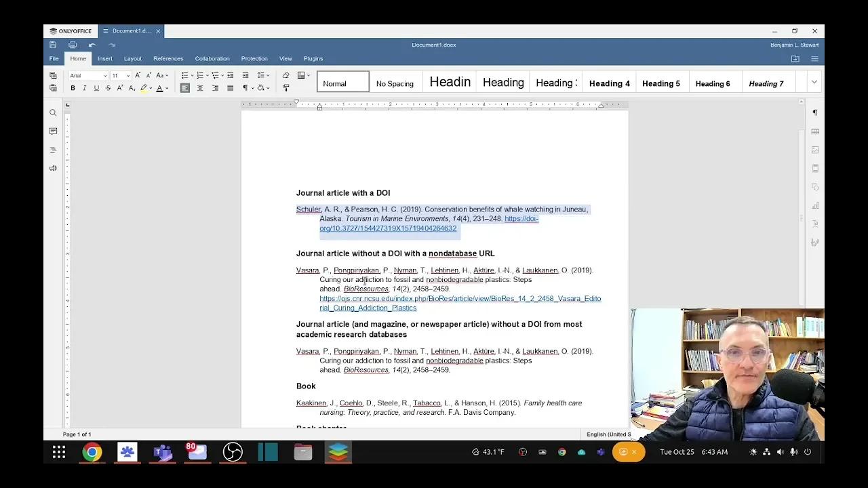Apply italic formatting to text

pyautogui.click(x=84, y=88)
